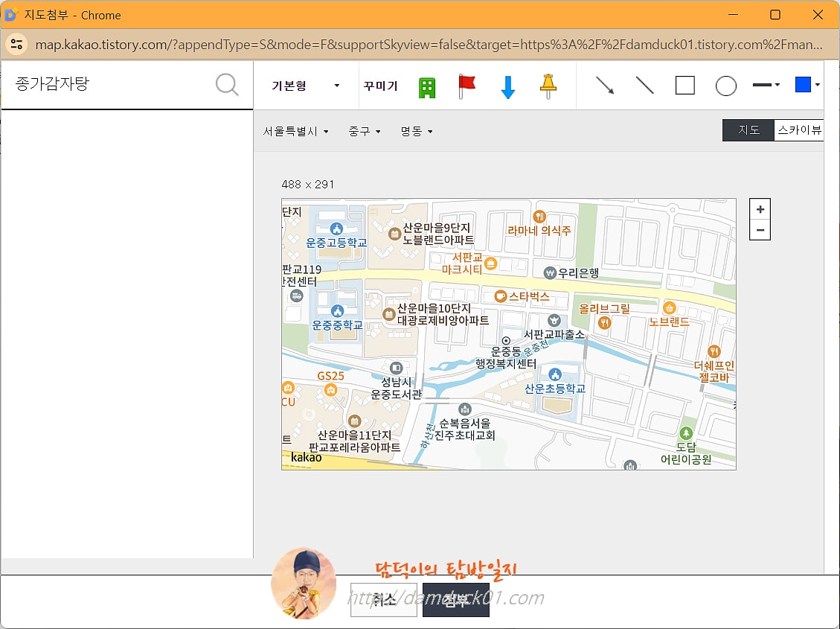Viewport: 840px width, 629px height.
Task: Select the rectangle drawing tool
Action: click(x=684, y=85)
